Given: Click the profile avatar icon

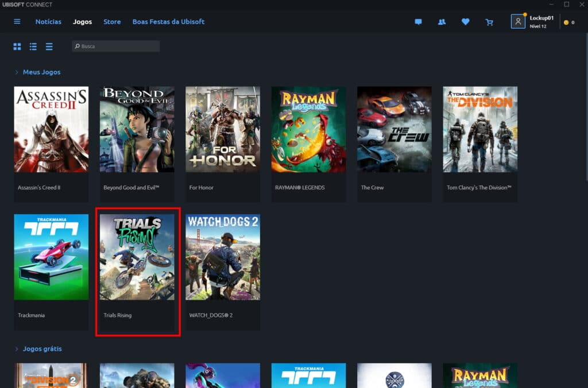Looking at the screenshot, I should pyautogui.click(x=518, y=21).
